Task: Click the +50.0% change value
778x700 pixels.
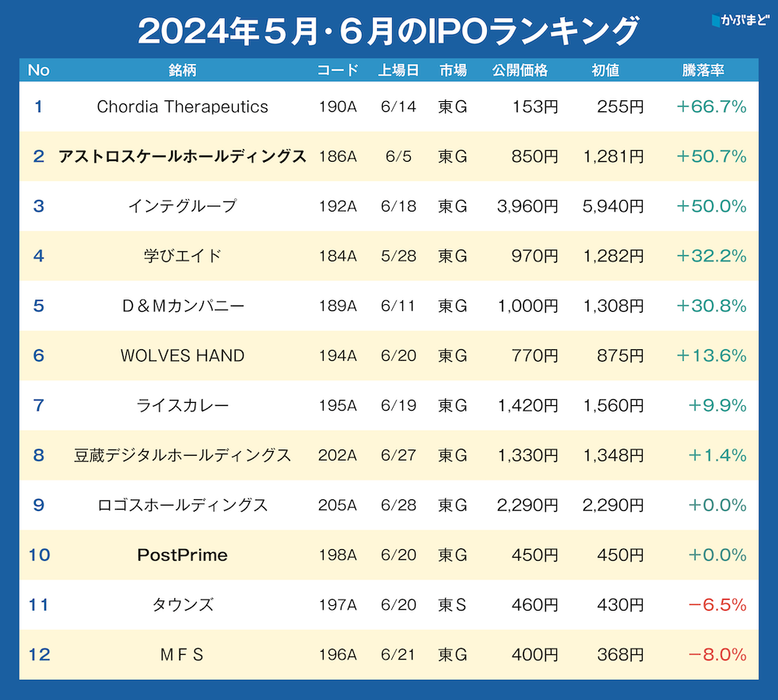Action: tap(711, 206)
